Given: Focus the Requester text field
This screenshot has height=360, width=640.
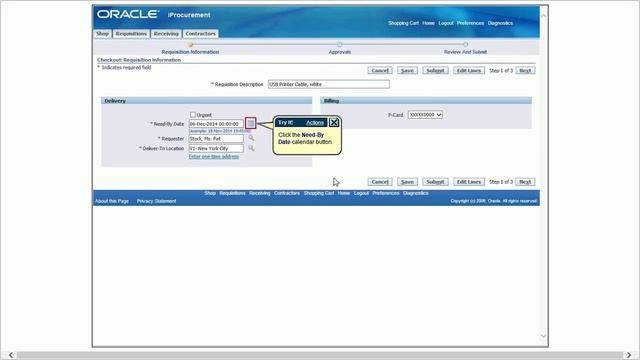Looking at the screenshot, I should 216,139.
